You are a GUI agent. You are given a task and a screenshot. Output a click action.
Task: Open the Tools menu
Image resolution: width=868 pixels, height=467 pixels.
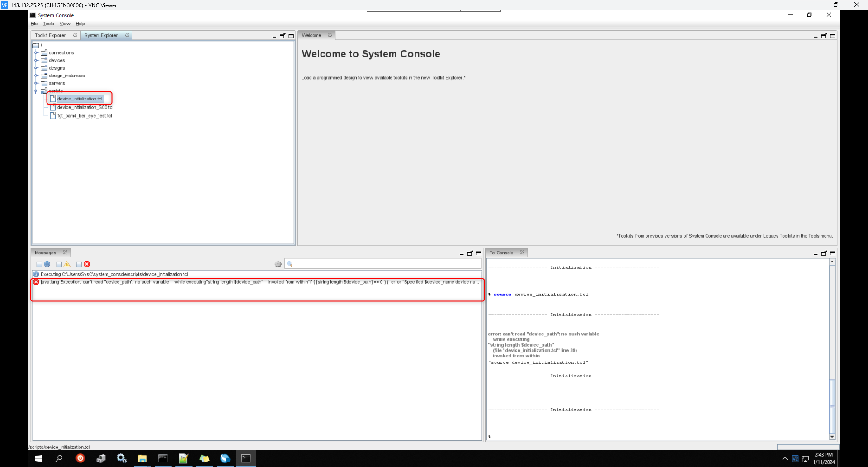pos(48,24)
